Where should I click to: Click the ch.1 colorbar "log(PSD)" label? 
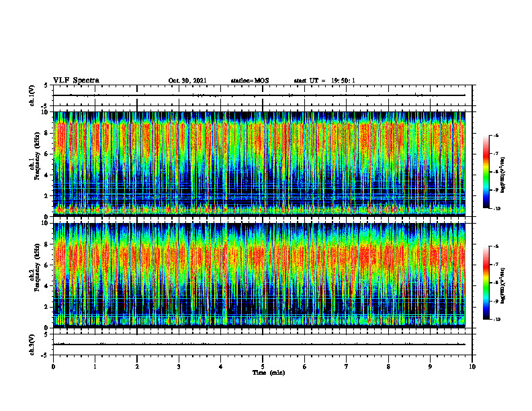(503, 175)
